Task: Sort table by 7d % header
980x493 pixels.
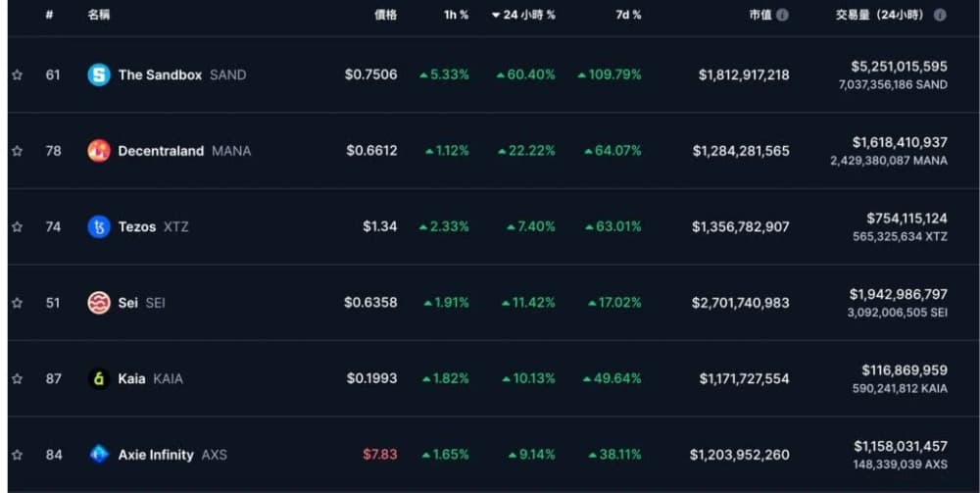Action: [x=628, y=15]
